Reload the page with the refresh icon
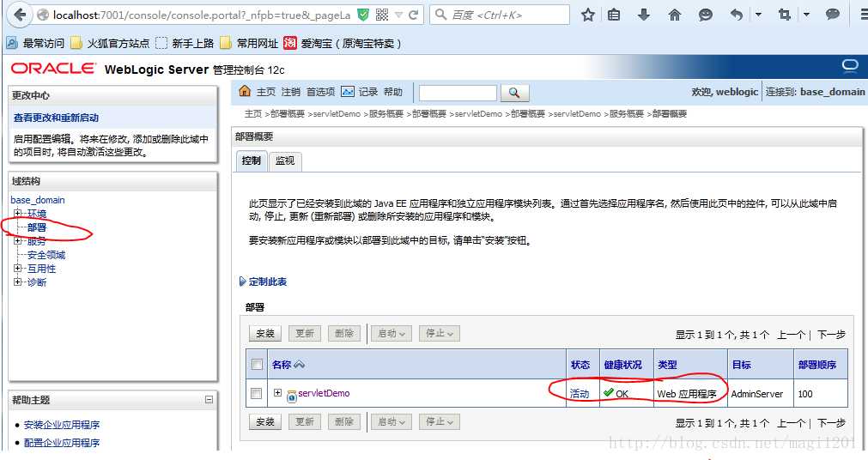 click(413, 15)
